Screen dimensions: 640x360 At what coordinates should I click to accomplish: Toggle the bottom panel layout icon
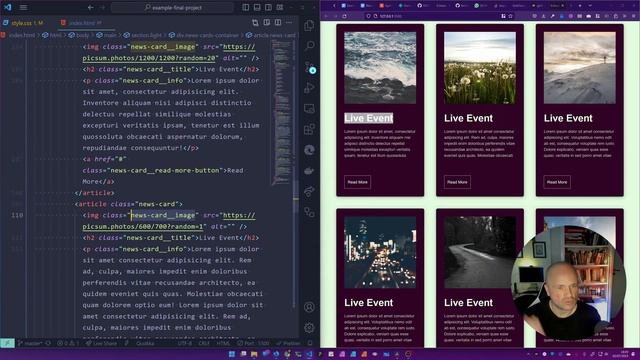257,7
